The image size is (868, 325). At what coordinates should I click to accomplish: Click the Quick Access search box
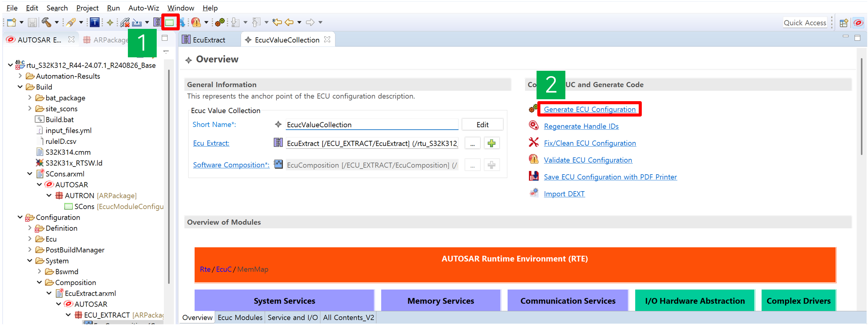[x=805, y=23]
